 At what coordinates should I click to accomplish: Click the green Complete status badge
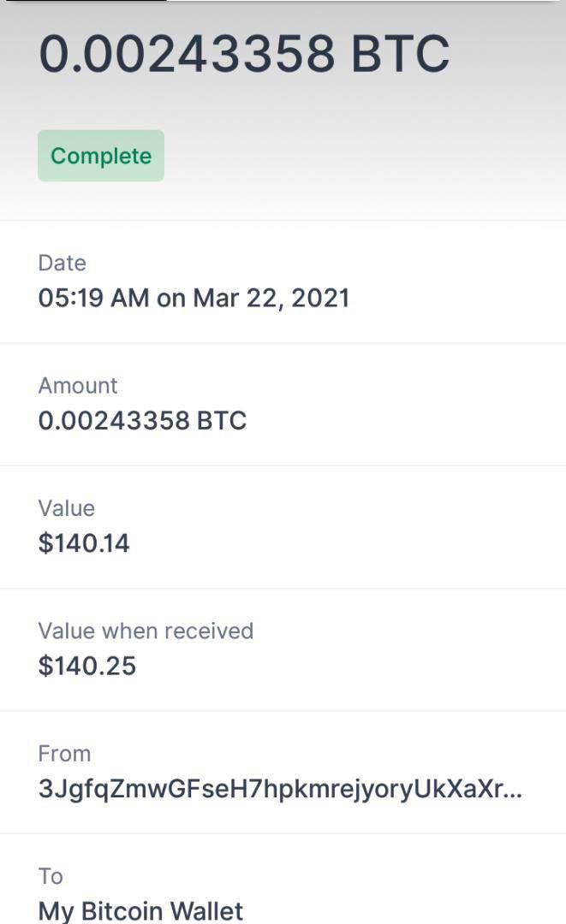tap(101, 156)
